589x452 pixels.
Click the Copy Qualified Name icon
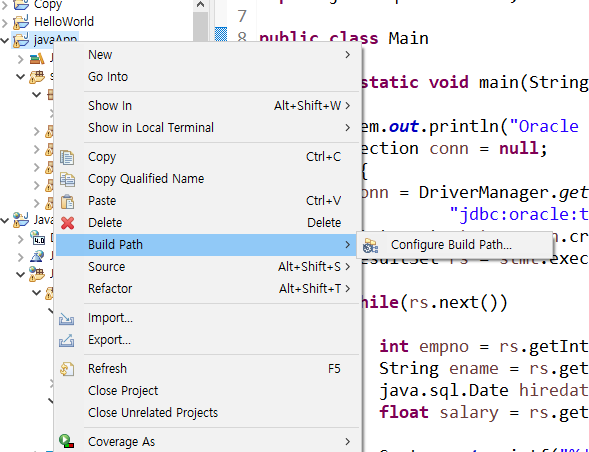tap(67, 179)
